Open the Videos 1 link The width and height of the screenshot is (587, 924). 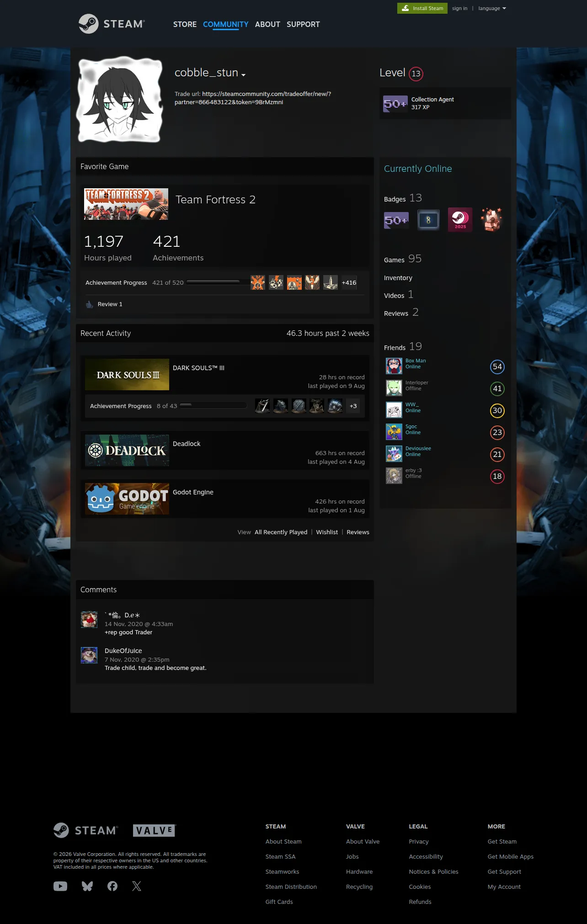[x=399, y=295]
